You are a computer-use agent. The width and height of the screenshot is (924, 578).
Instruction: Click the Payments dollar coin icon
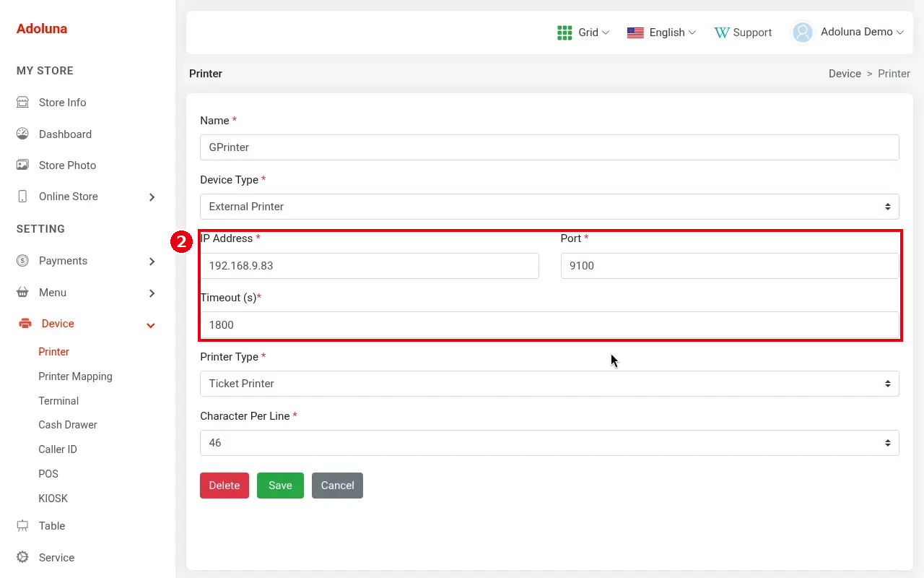tap(22, 261)
